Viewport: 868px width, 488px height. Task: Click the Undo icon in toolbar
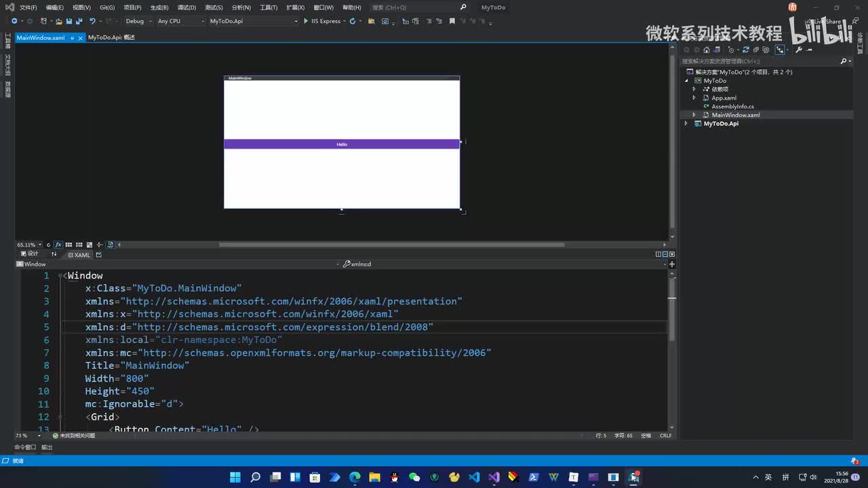click(x=92, y=21)
